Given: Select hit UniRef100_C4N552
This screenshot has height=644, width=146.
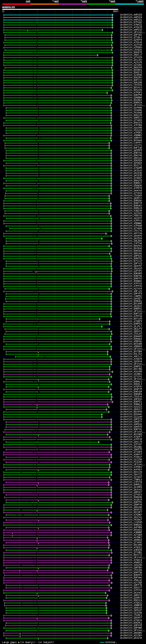Looking at the screenshot, I should pos(131,296).
